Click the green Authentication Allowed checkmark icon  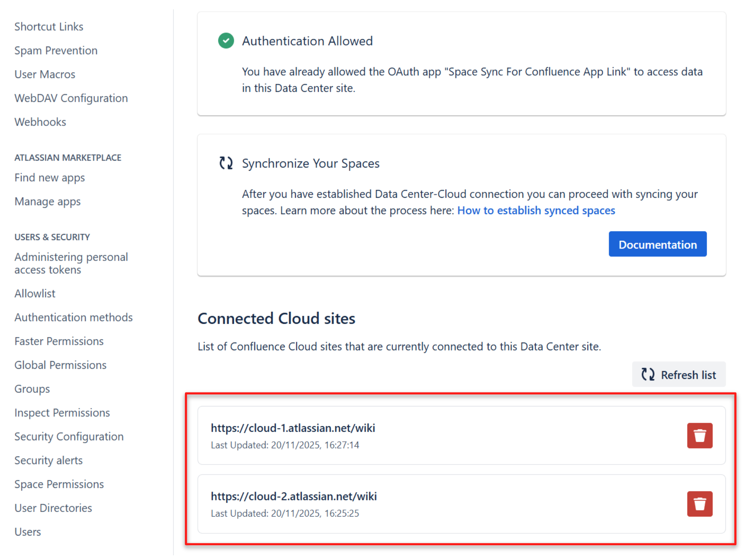pyautogui.click(x=226, y=41)
